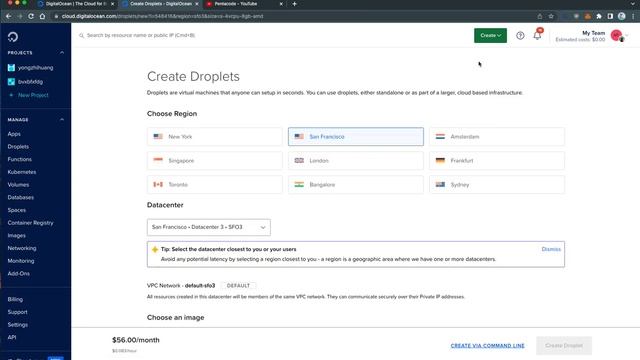Click the search magnifier icon

(82, 36)
